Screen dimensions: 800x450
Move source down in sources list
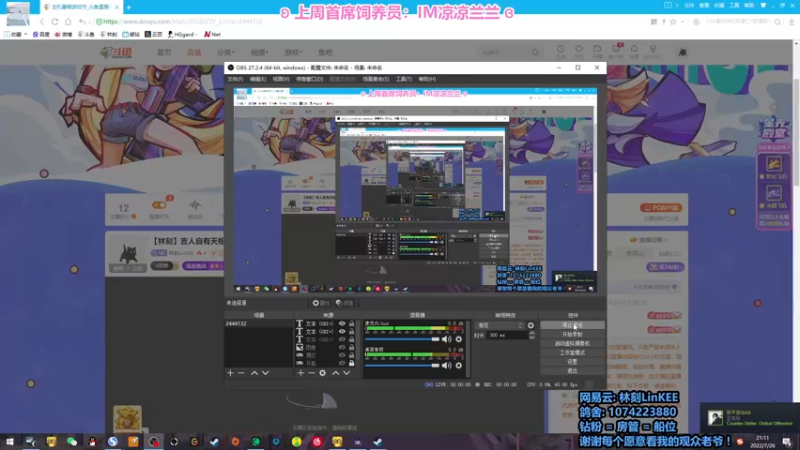click(x=346, y=373)
